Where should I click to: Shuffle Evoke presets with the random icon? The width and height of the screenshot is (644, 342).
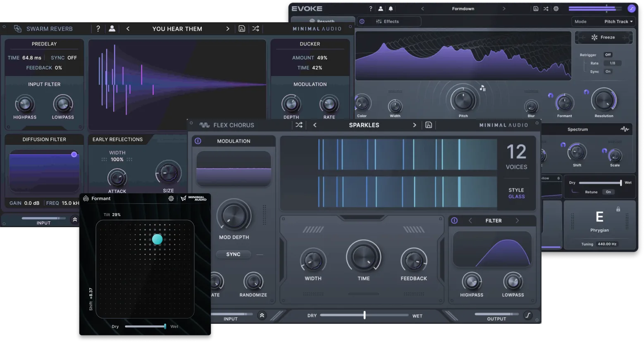546,8
